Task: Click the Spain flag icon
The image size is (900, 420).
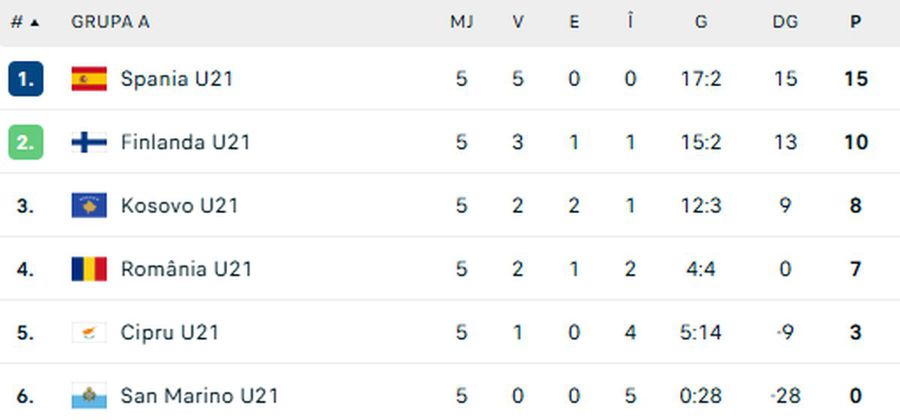Action: coord(89,79)
